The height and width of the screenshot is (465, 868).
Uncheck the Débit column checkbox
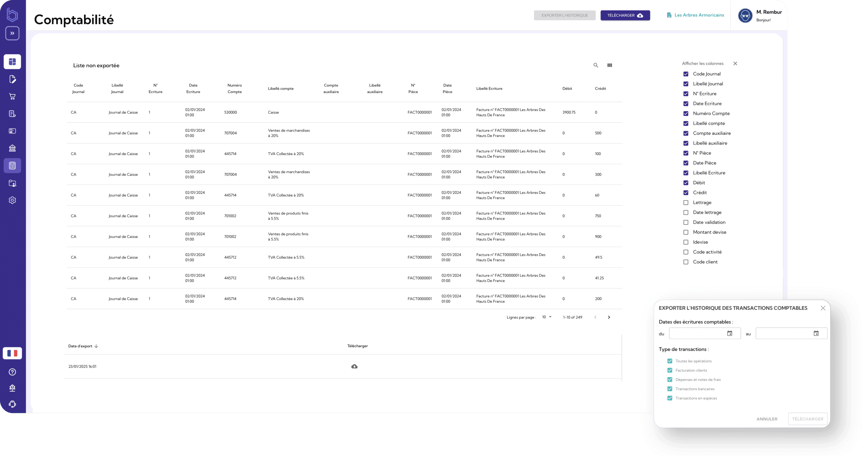pos(686,183)
